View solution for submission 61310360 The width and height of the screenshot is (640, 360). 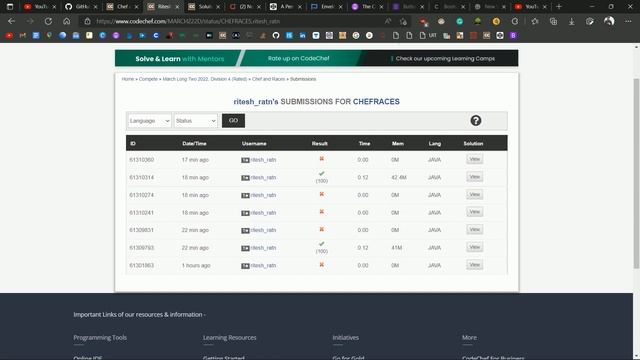474,159
